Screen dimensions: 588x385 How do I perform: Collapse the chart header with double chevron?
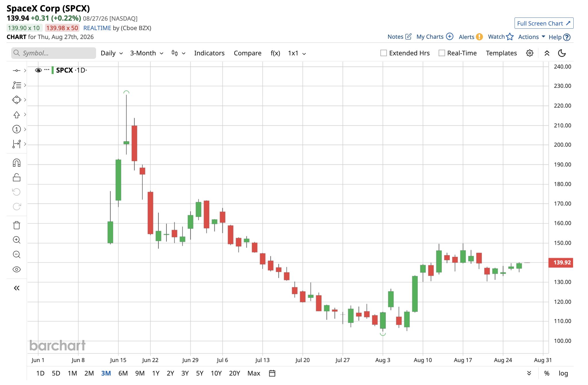point(547,53)
